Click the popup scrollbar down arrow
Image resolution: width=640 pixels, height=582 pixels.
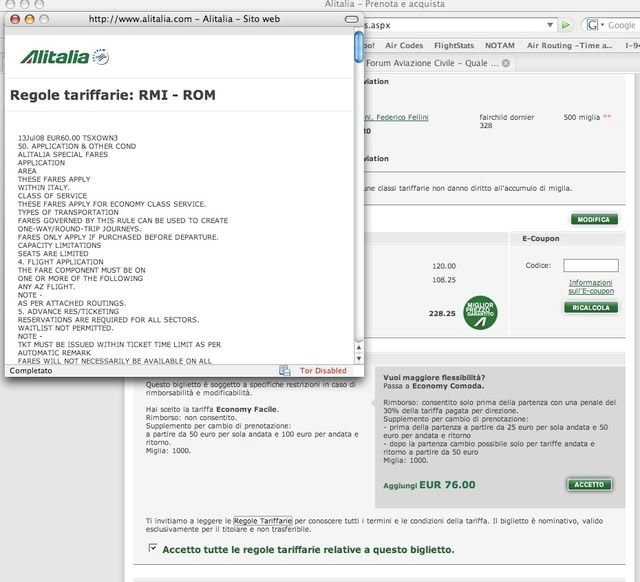[359, 358]
